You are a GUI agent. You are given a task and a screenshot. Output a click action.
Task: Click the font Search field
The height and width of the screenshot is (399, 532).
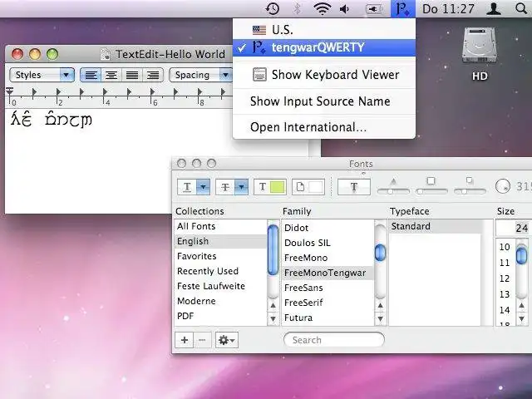coord(334,340)
